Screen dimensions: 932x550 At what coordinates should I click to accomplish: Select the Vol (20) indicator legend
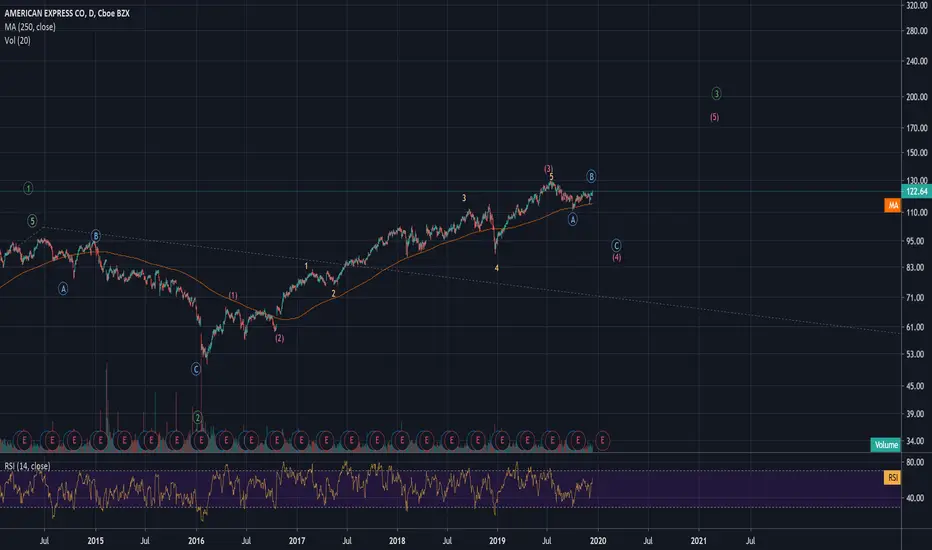click(x=17, y=40)
